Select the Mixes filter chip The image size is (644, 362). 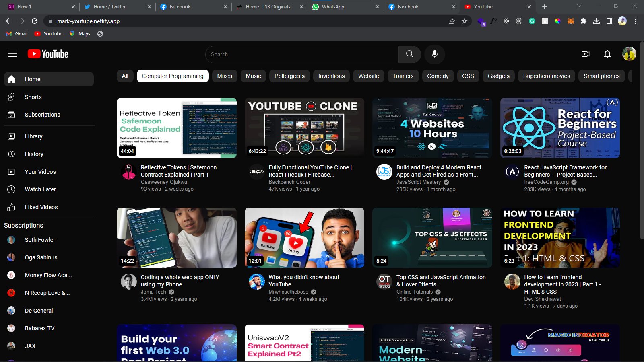[x=225, y=76]
